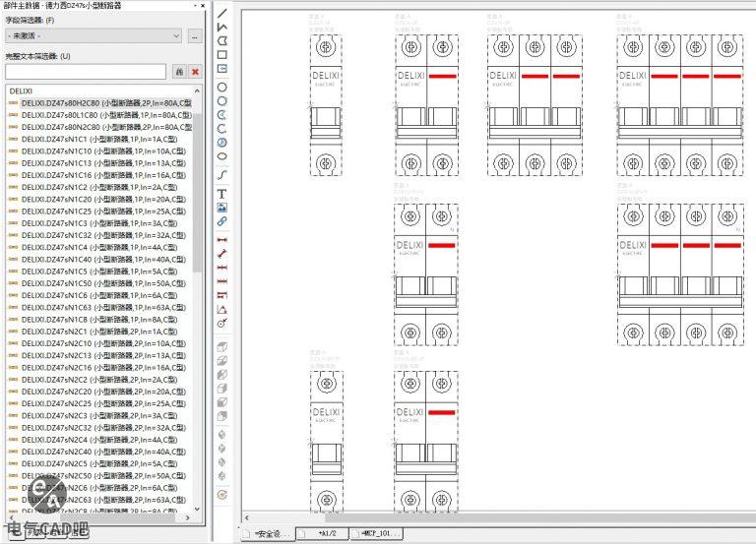This screenshot has width=756, height=544.
Task: Click the Hyperlink tool icon
Action: (222, 221)
